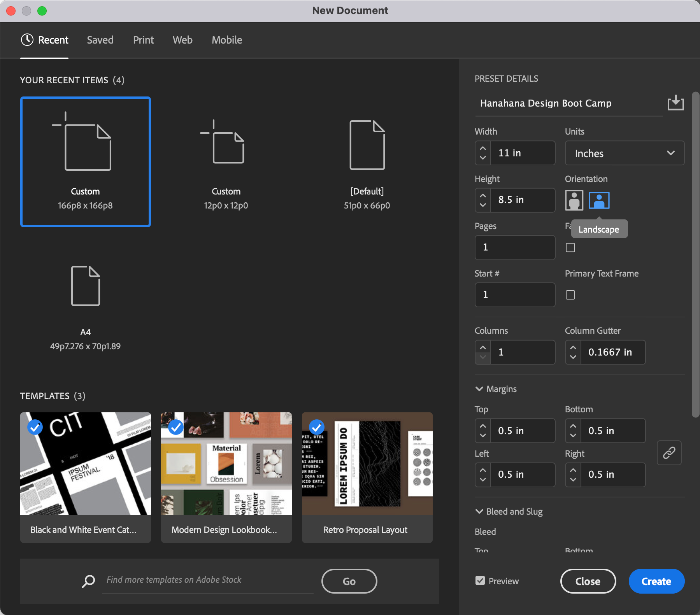Click the document name field Hanahana Design Boot Camp

pos(569,103)
